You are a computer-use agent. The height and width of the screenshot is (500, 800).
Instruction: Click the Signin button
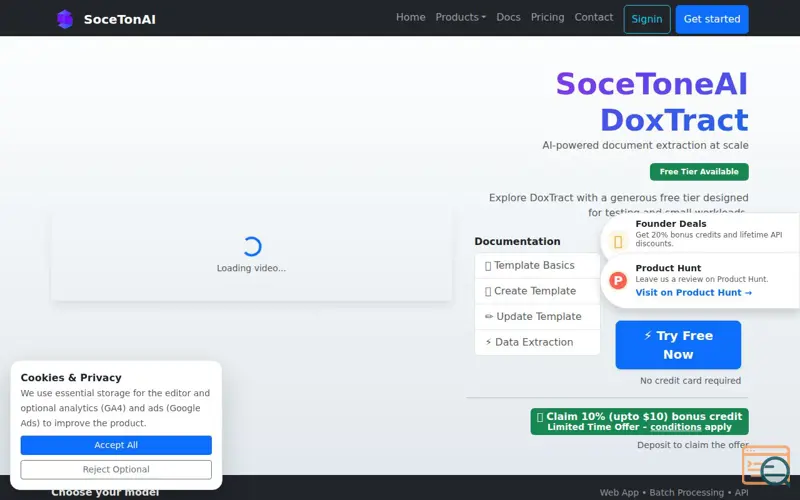tap(647, 19)
